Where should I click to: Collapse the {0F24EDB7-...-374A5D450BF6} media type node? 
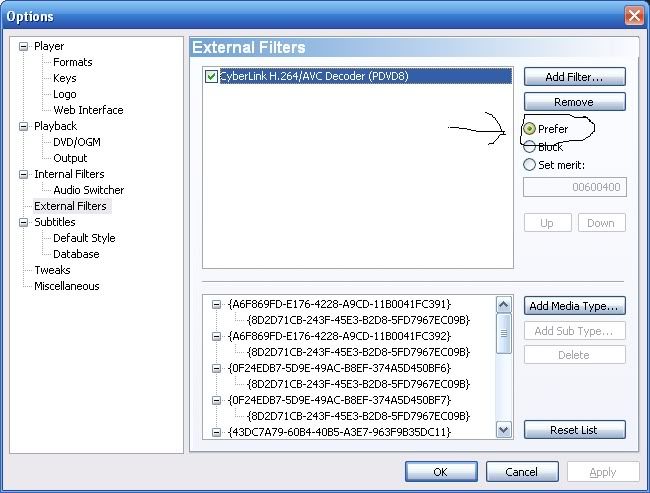[216, 368]
